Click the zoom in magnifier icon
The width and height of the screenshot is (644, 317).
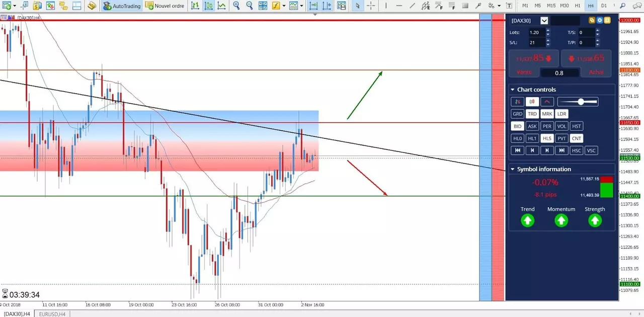236,6
